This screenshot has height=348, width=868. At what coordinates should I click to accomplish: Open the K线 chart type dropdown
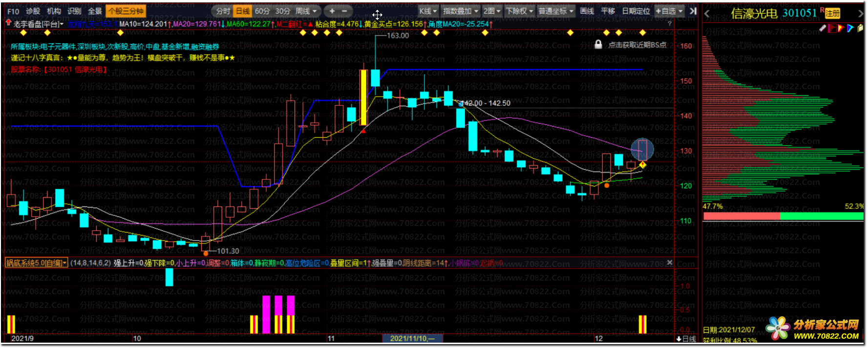click(428, 11)
